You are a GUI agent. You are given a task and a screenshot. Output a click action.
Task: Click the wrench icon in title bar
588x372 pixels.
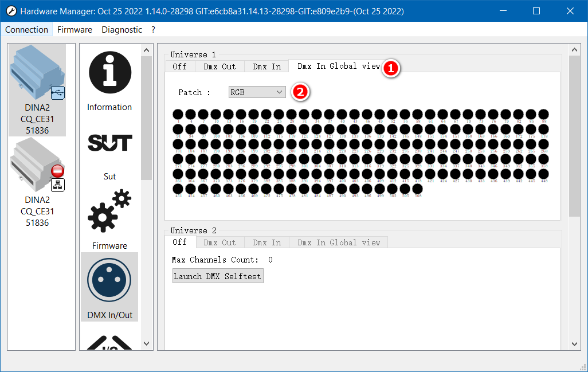[x=10, y=11]
